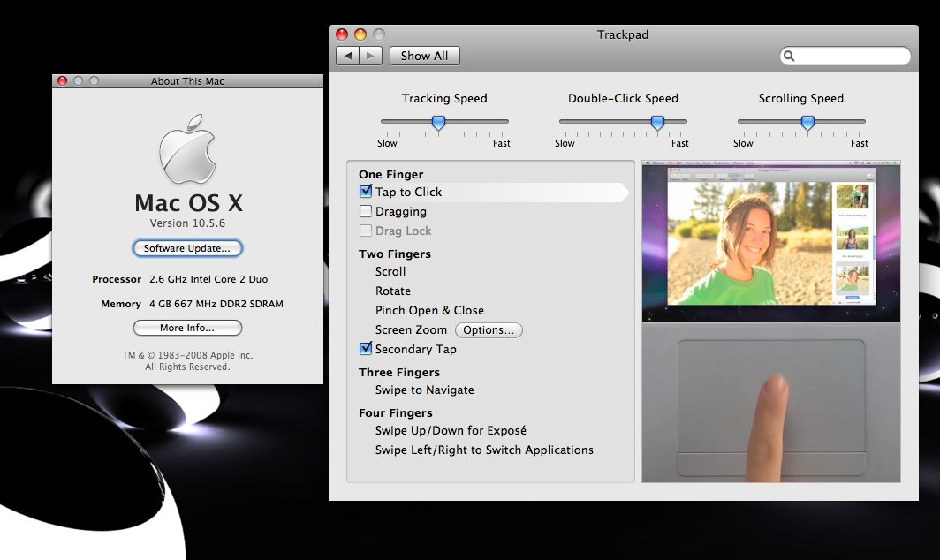Click the 4 GB 667 MHz DDR2 SDRAM text

[216, 304]
